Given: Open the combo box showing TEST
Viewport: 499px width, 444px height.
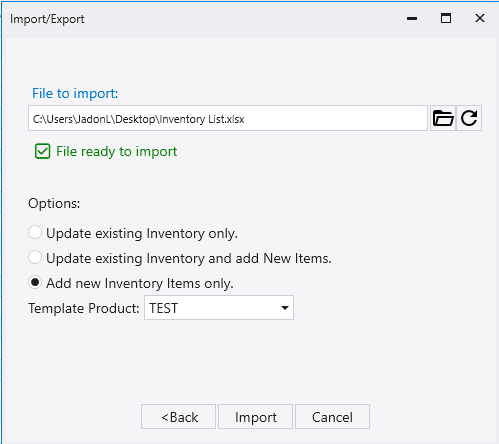Looking at the screenshot, I should pos(219,308).
